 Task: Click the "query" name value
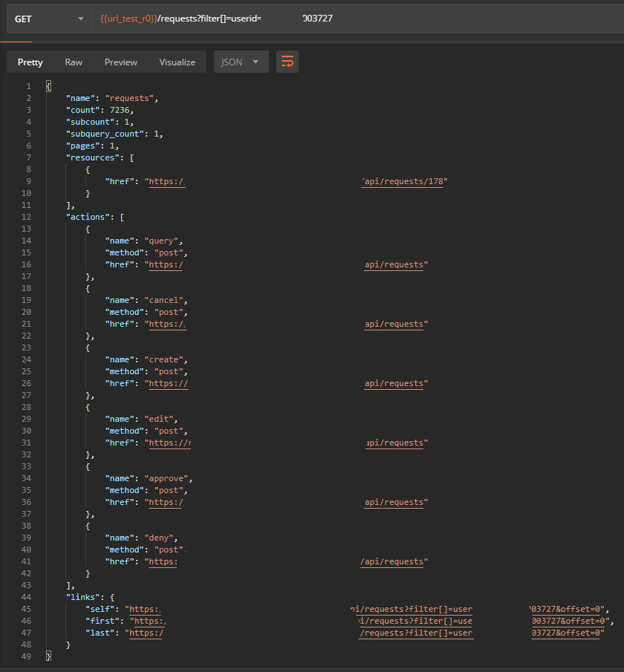point(160,241)
